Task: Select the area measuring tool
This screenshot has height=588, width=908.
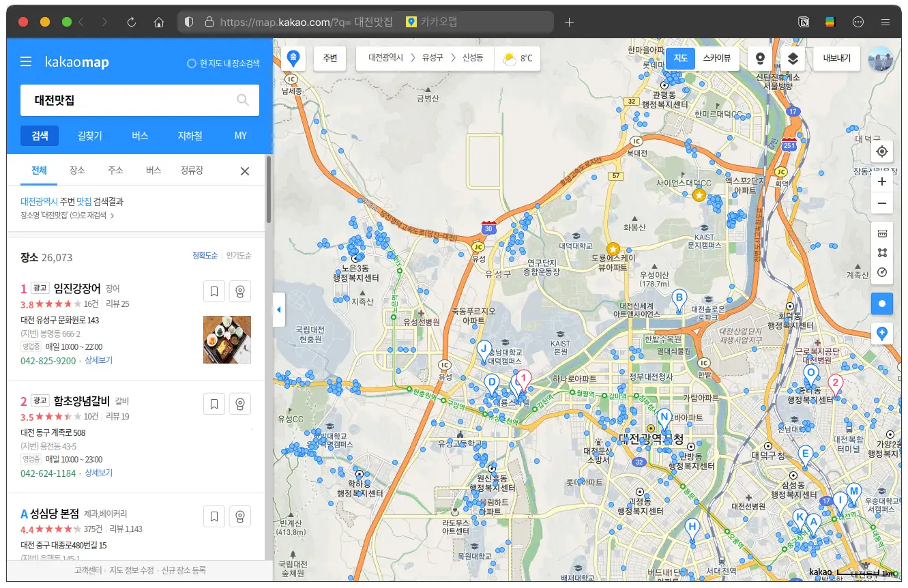Action: tap(882, 253)
